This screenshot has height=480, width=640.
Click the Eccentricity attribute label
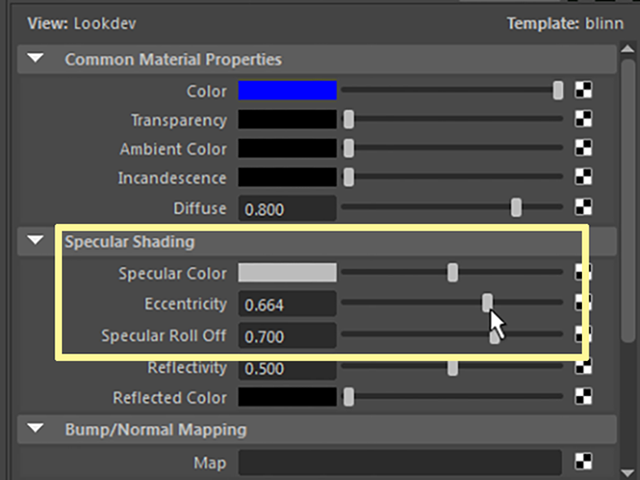pyautogui.click(x=186, y=304)
